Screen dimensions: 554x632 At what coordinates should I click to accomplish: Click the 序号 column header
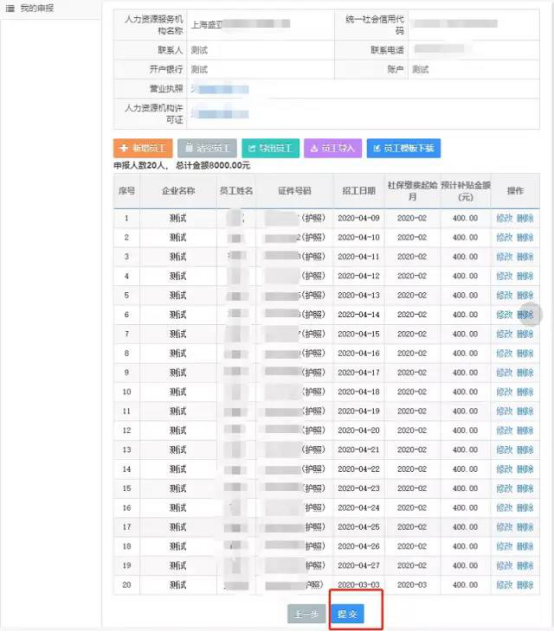pyautogui.click(x=127, y=191)
